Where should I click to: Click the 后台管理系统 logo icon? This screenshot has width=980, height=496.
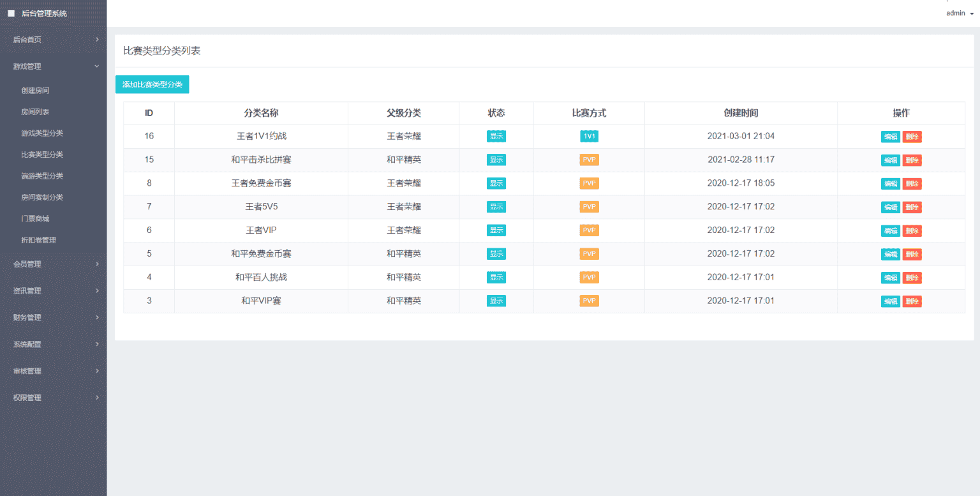click(11, 13)
